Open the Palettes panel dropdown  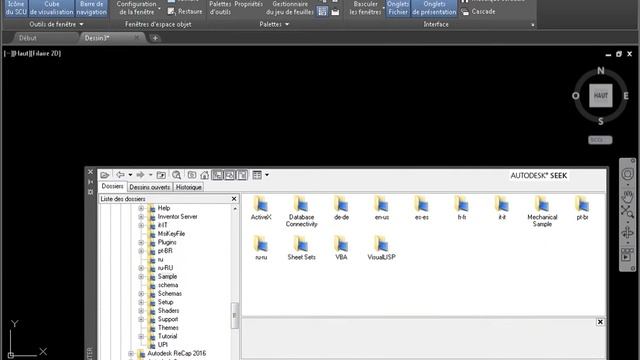point(274,24)
